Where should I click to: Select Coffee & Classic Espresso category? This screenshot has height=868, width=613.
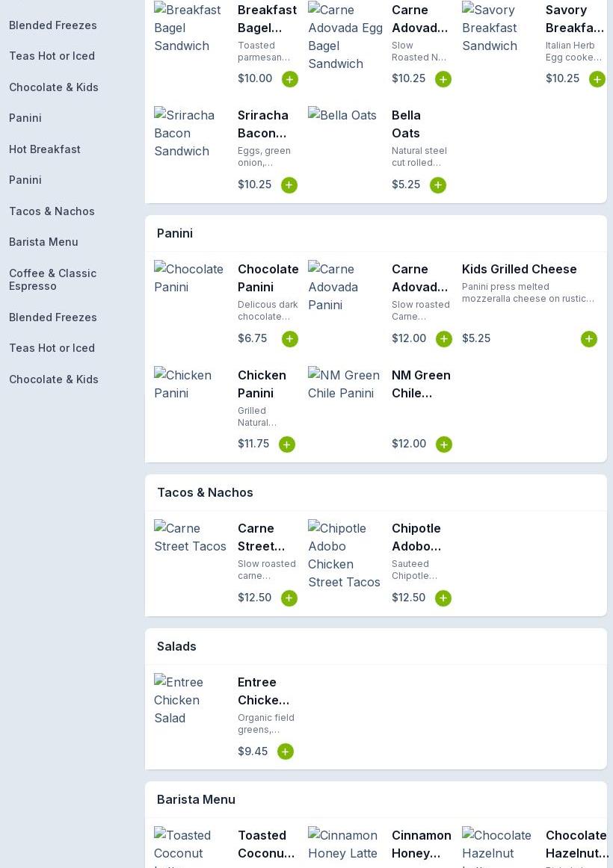pyautogui.click(x=52, y=279)
